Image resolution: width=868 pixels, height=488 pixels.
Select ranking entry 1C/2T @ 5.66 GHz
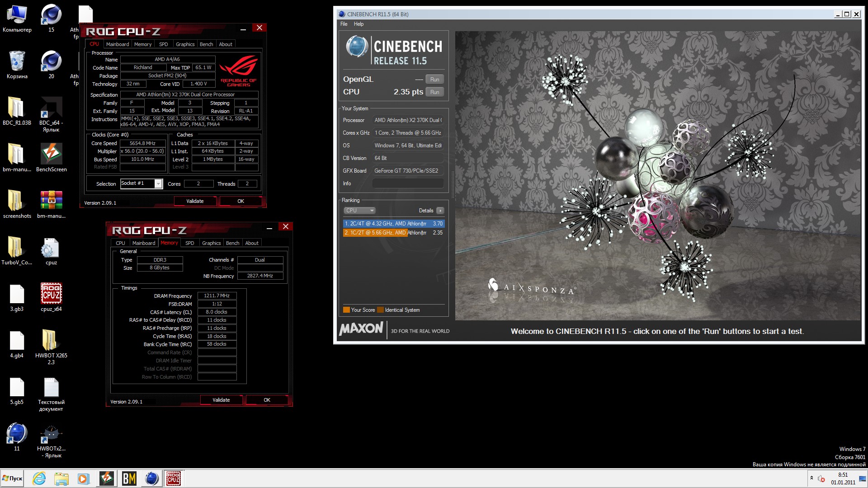[394, 233]
